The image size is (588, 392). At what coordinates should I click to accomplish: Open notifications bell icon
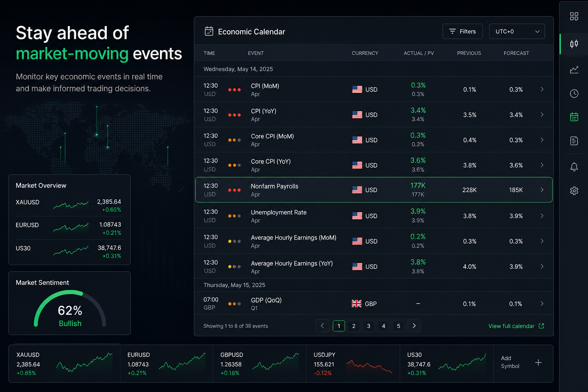pos(574,167)
